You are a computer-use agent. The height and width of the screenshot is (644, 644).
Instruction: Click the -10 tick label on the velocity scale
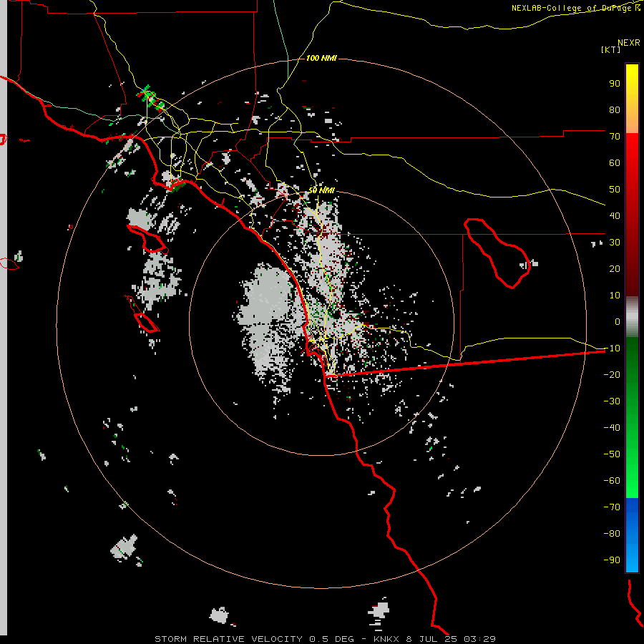tap(612, 348)
